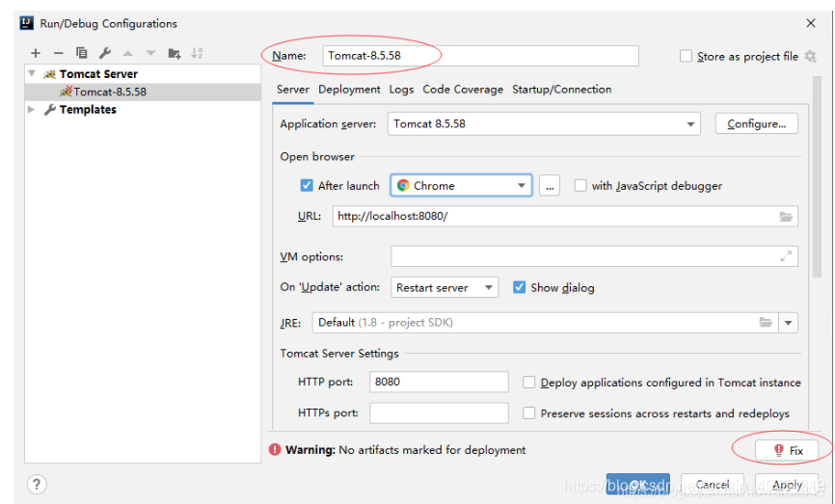Screen dimensions: 835x504
Task: Click the Name input field
Action: pos(480,56)
